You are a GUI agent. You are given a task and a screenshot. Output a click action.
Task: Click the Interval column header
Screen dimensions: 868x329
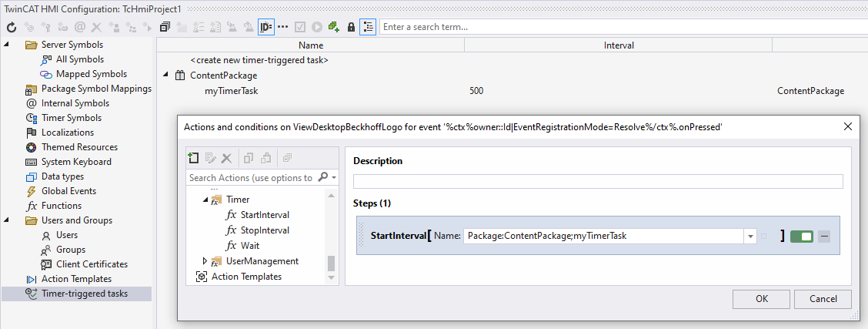(619, 45)
